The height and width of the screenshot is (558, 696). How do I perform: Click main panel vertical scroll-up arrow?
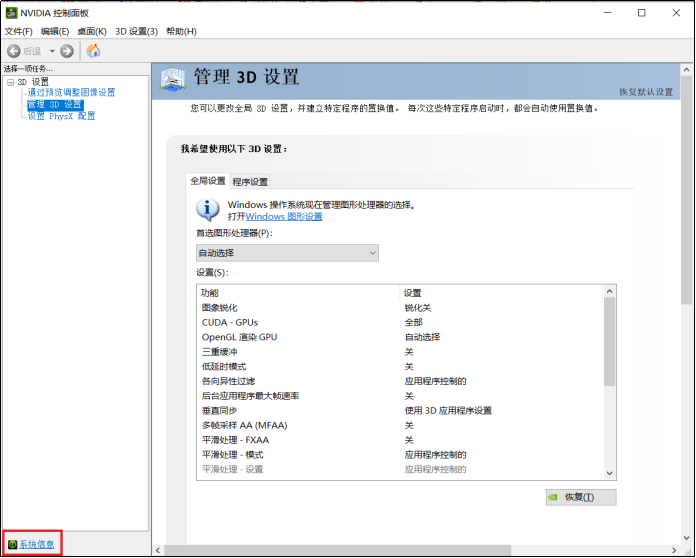tap(686, 70)
